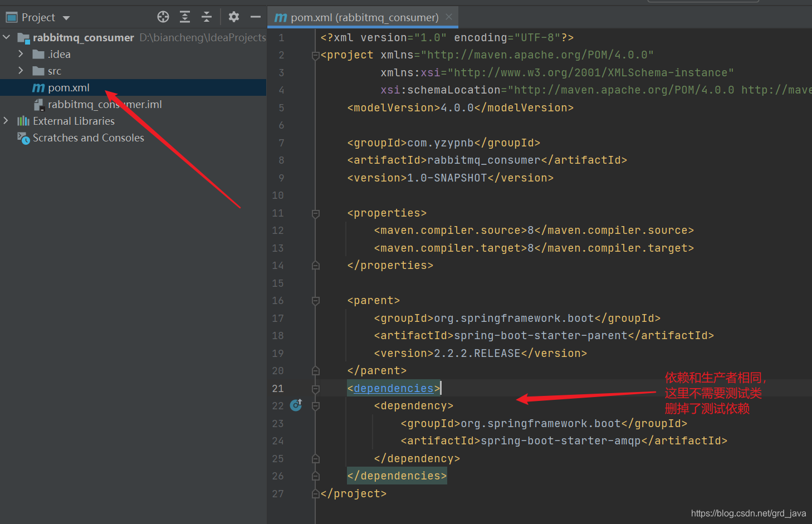
Task: Click modelVersion 4.0.0 line
Action: coord(461,107)
